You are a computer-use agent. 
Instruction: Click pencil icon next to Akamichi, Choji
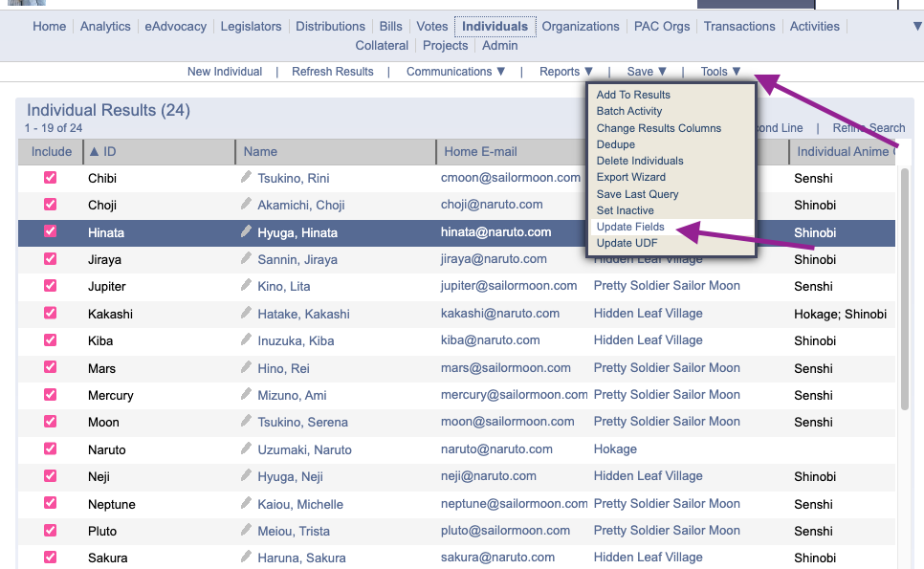coord(246,204)
